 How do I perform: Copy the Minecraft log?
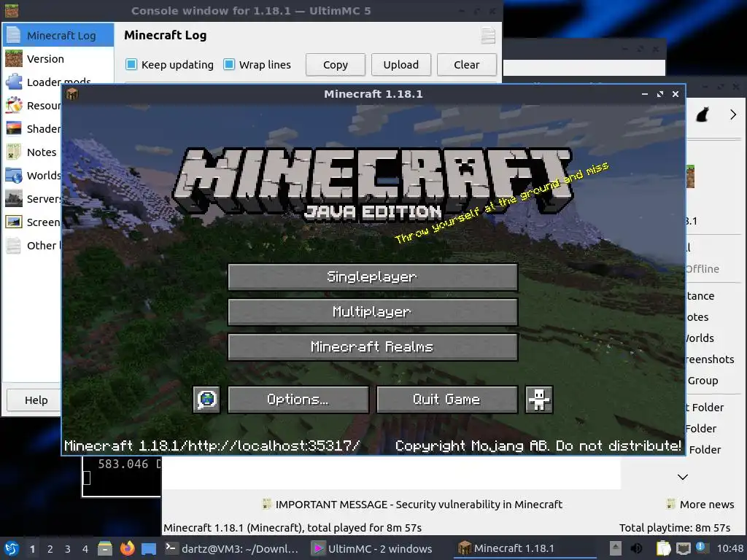[336, 65]
